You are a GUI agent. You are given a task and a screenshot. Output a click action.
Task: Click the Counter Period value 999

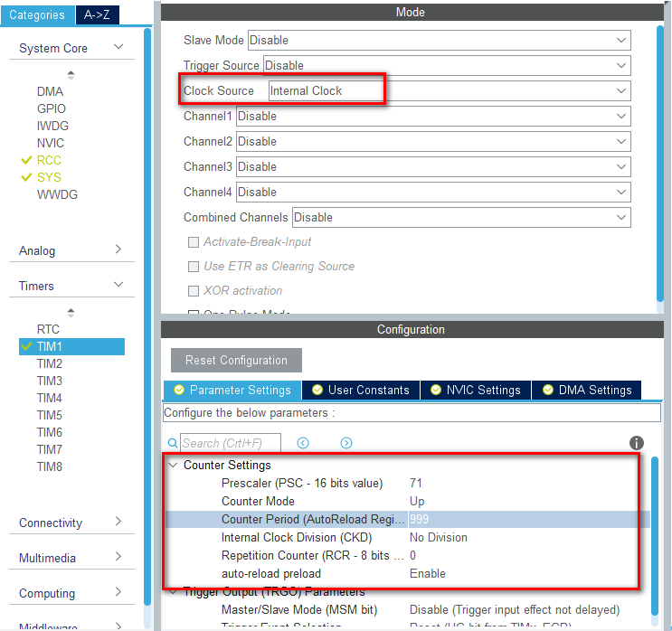(x=419, y=519)
